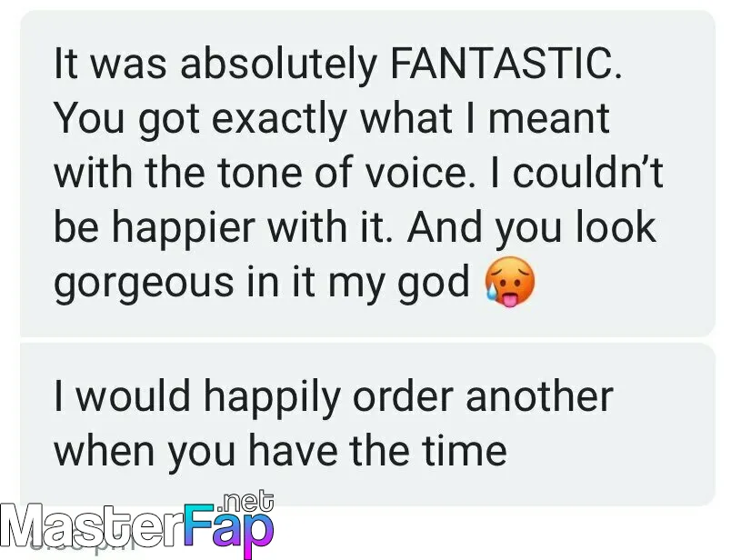Image resolution: width=741 pixels, height=560 pixels.
Task: Click the word "gorgeous" in first message
Action: tap(143, 283)
